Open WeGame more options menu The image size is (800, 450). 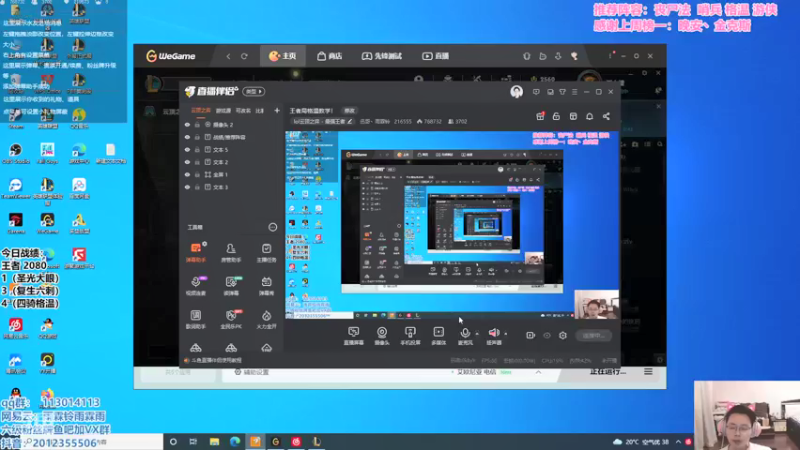(610, 56)
